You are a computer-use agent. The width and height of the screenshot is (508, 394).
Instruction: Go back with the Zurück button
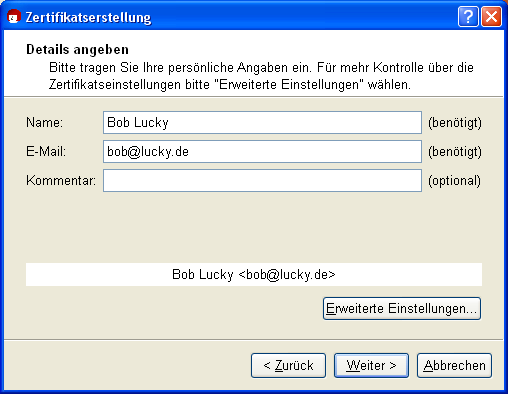click(288, 366)
